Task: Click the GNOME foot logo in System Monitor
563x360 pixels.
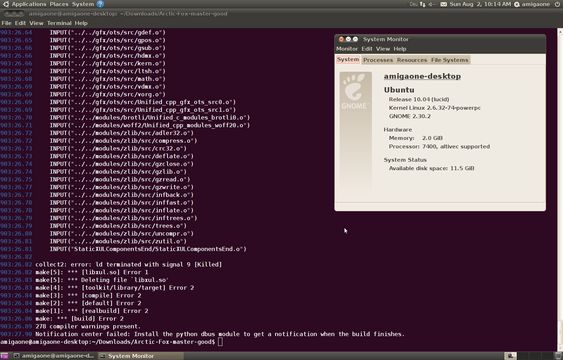Action: coord(355,91)
